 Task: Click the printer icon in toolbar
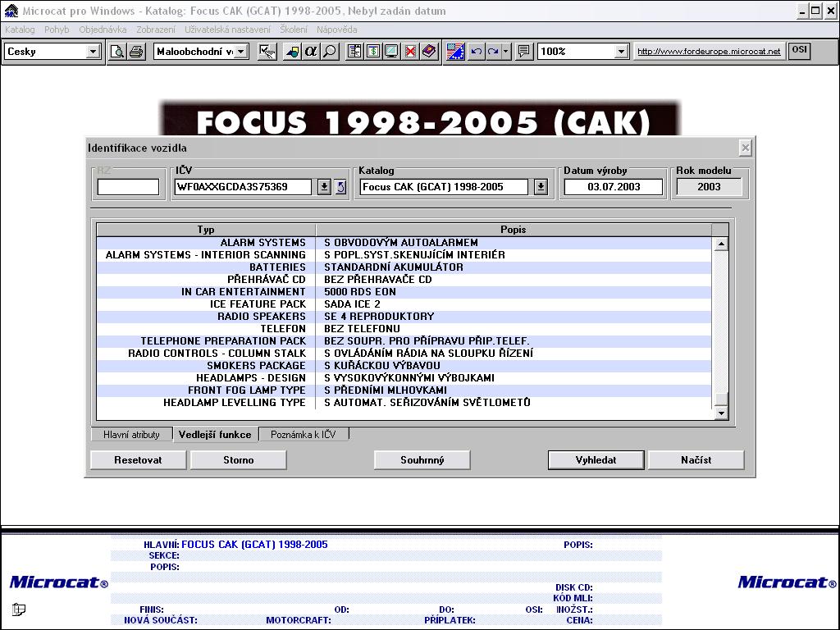pos(136,52)
